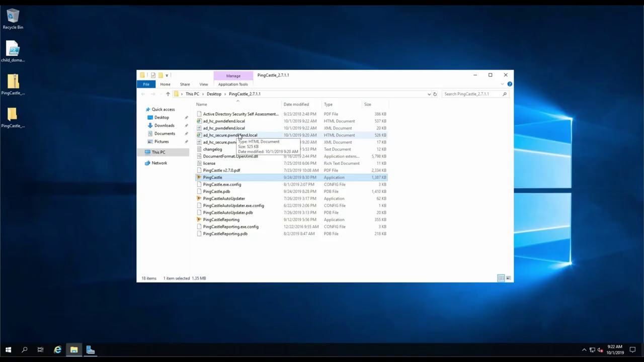This screenshot has height=362, width=644.
Task: Open Server Manager from the taskbar
Action: click(91, 350)
